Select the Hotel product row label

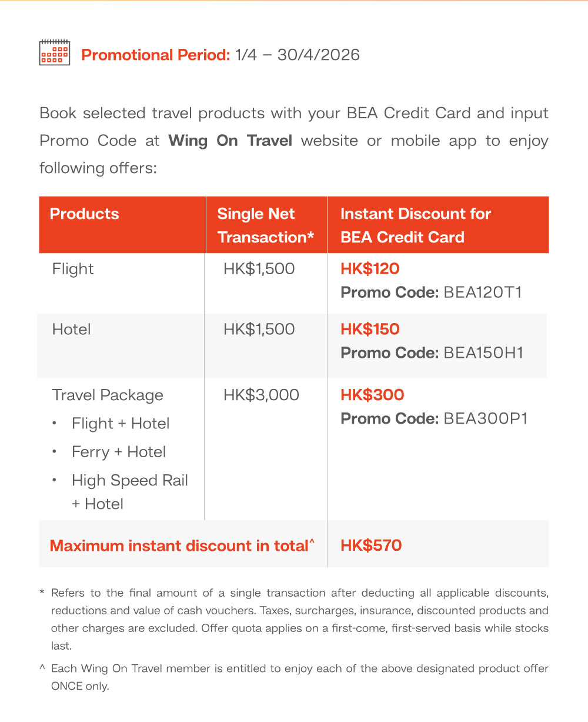[71, 329]
